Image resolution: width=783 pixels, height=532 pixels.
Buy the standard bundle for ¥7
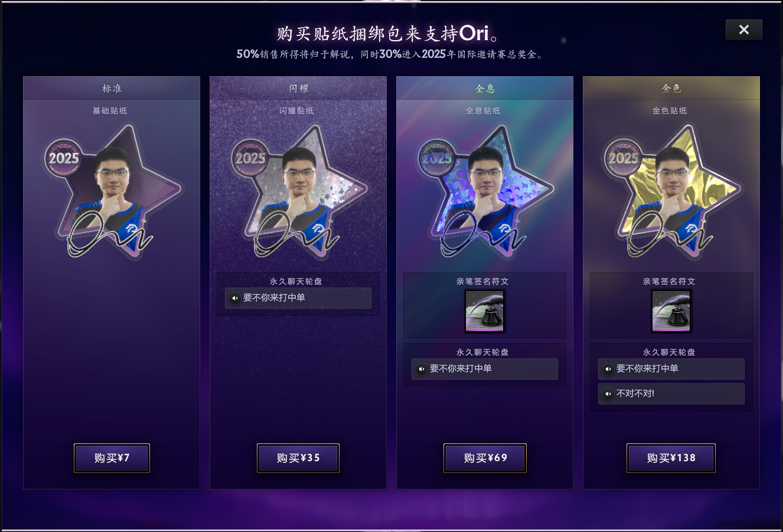coord(112,458)
